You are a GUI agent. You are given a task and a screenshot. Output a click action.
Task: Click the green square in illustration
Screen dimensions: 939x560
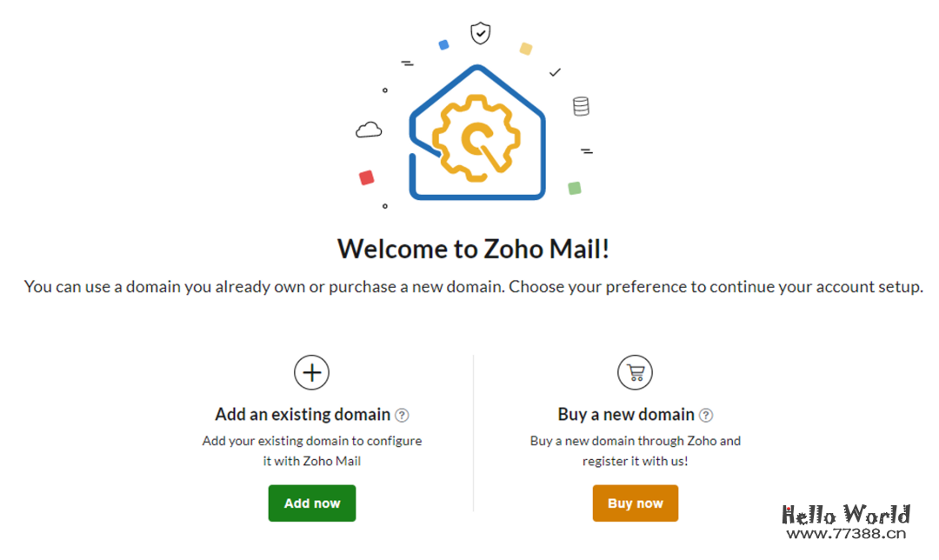(574, 188)
